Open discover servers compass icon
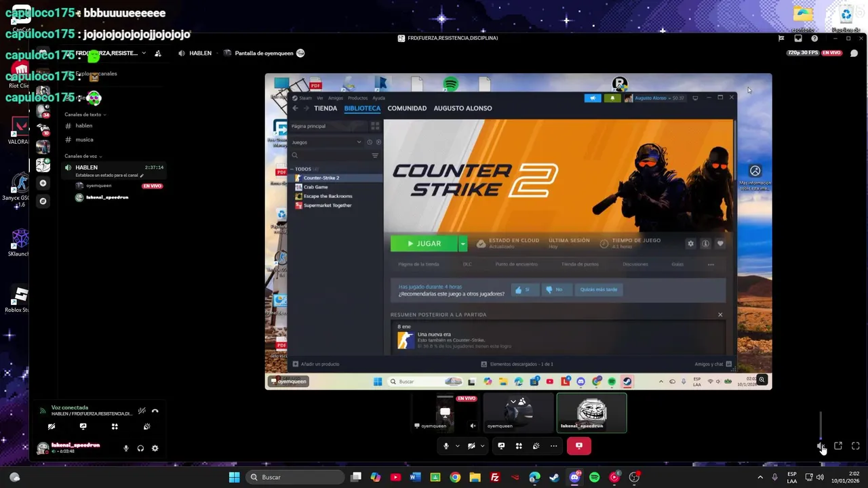The height and width of the screenshot is (488, 868). 43,201
